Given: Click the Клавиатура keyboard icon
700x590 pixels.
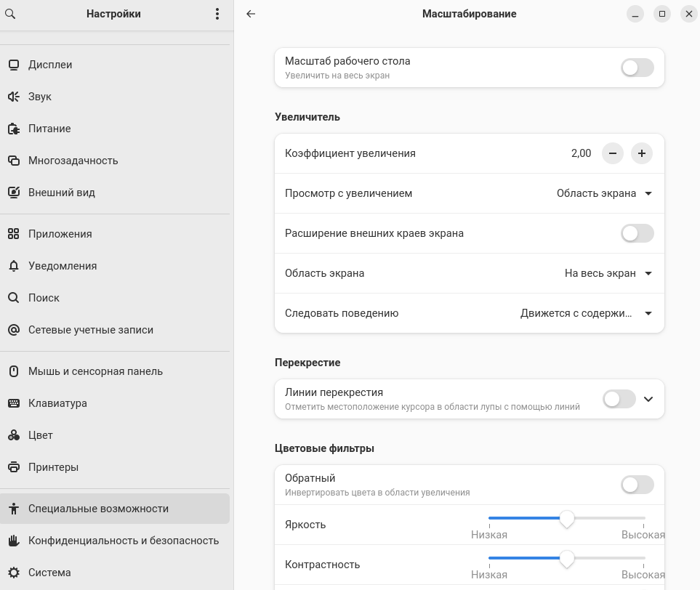Looking at the screenshot, I should pyautogui.click(x=13, y=403).
